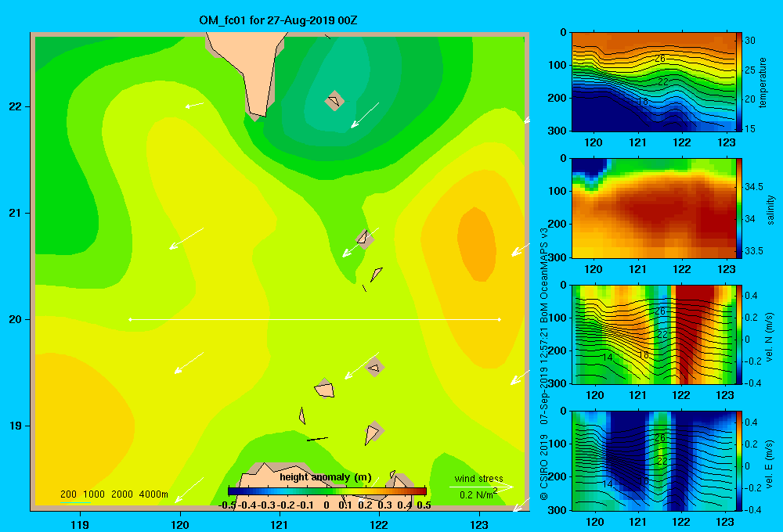Click the vertical "BoM OceanMAPS v3" text
The width and height of the screenshot is (783, 532).
[x=544, y=276]
